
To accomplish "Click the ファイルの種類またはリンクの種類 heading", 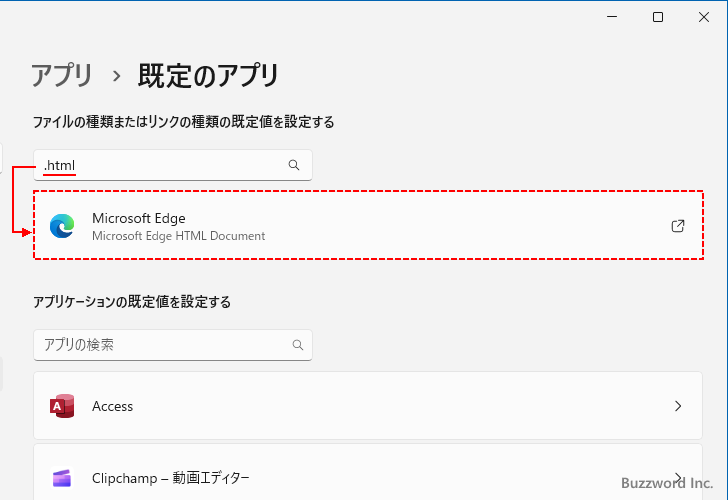I will pos(183,122).
